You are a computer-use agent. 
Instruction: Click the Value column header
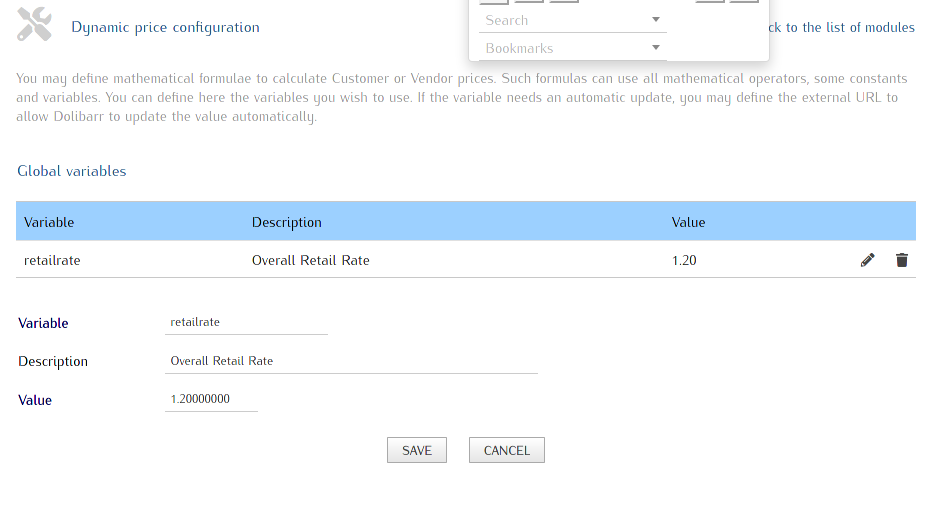(688, 222)
